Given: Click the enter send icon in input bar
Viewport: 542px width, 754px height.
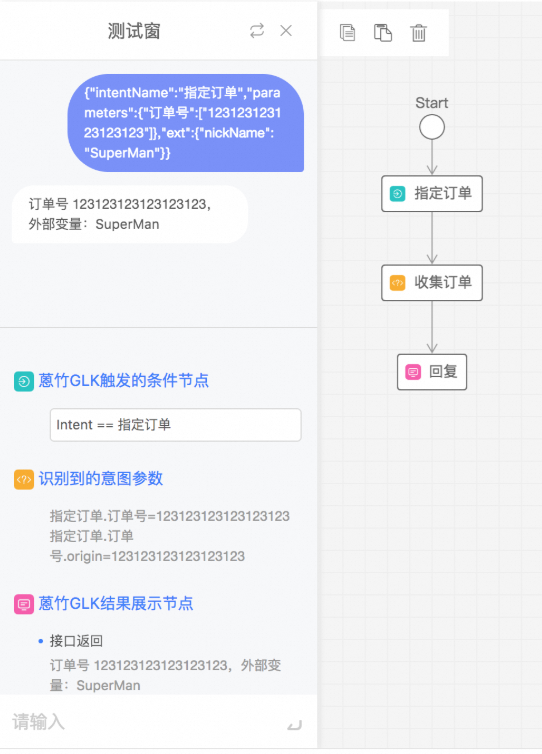Looking at the screenshot, I should 295,725.
